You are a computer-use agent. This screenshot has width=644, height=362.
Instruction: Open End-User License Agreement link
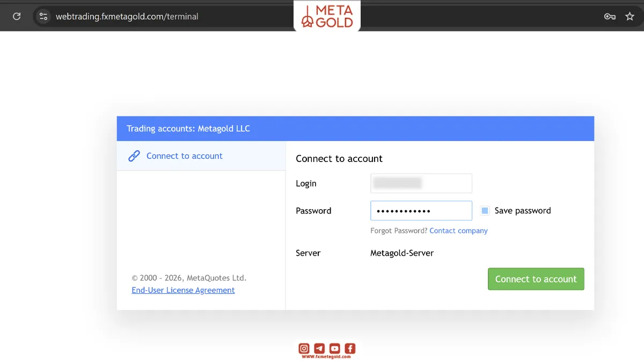tap(183, 290)
